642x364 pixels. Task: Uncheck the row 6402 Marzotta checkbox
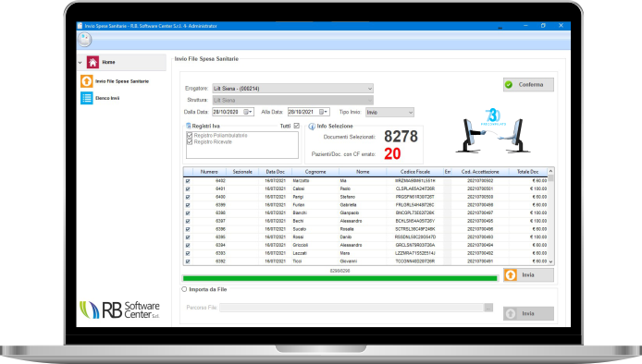point(188,181)
